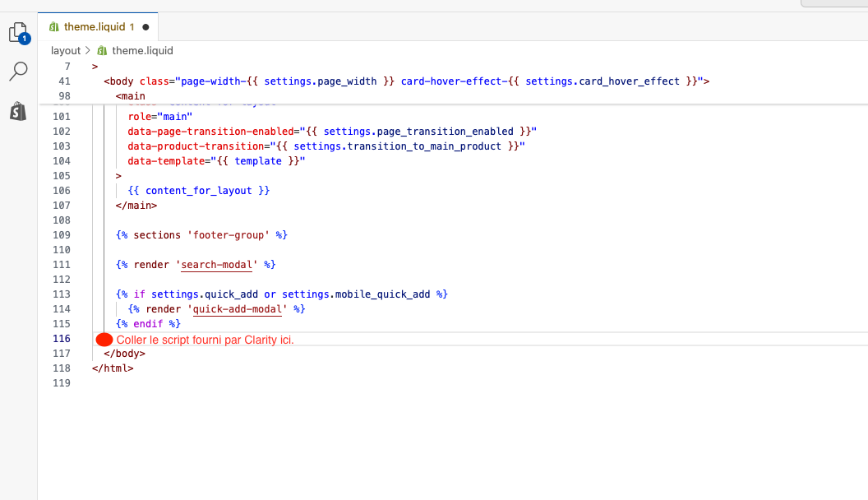Click the underlined search-modal link
Image resolution: width=868 pixels, height=500 pixels.
pos(215,264)
